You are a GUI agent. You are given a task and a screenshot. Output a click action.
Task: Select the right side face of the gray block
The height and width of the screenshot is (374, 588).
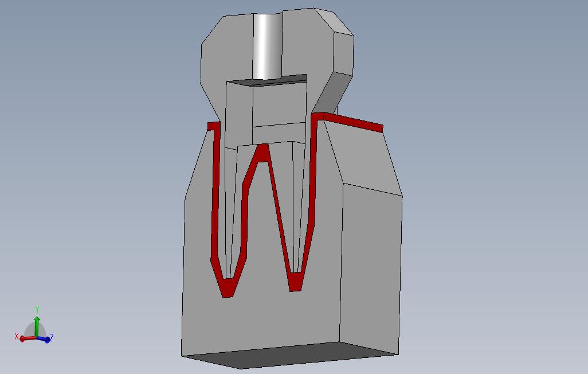coord(370,269)
